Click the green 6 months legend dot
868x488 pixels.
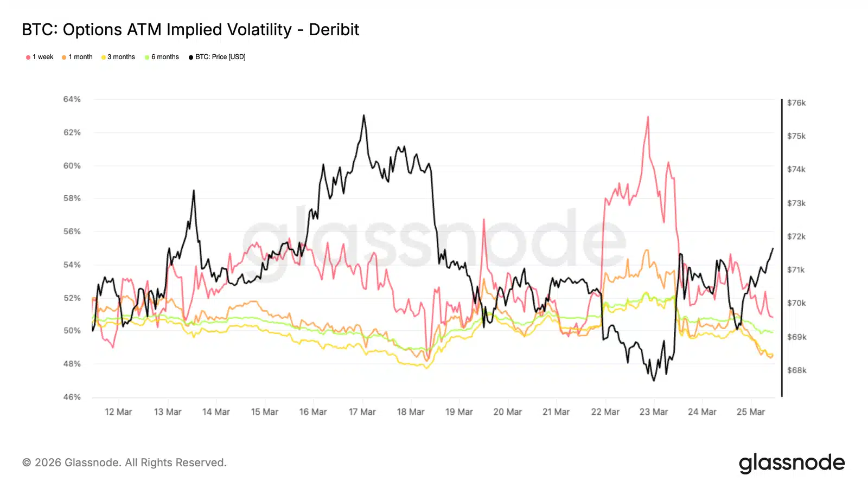click(x=147, y=57)
